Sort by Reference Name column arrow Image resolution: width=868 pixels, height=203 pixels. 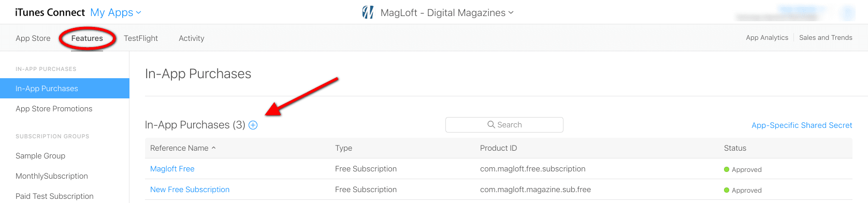coord(213,148)
